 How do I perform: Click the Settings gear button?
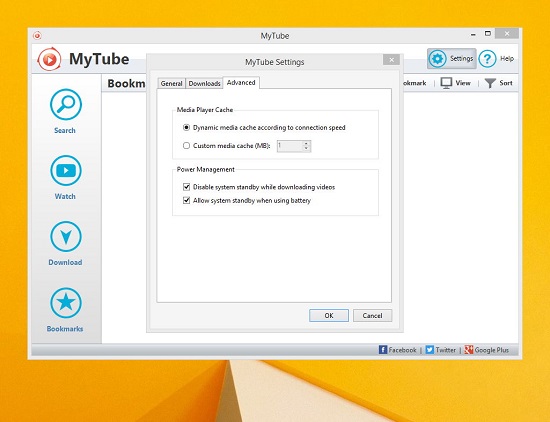click(451, 59)
